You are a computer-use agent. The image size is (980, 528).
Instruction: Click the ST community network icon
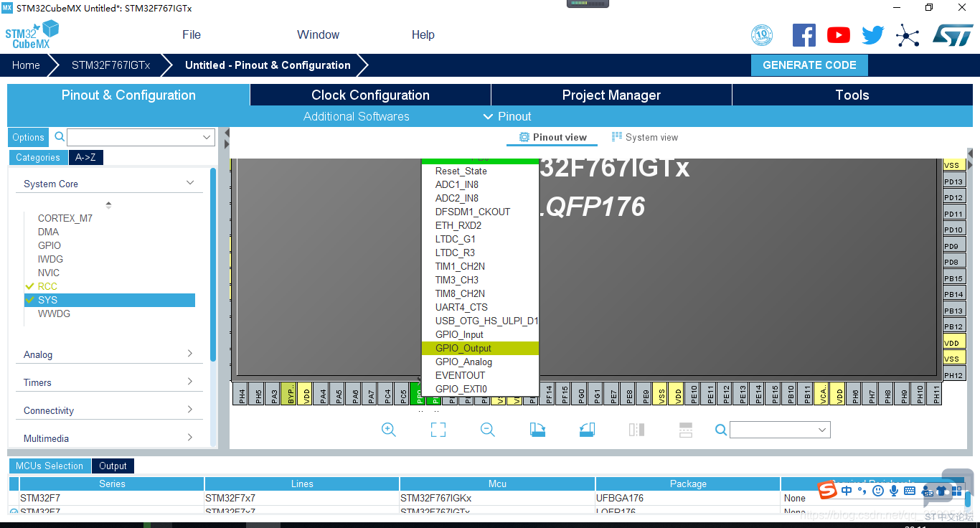[908, 35]
